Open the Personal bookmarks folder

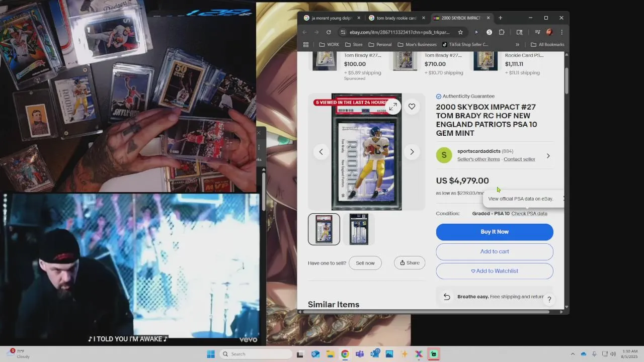(380, 44)
